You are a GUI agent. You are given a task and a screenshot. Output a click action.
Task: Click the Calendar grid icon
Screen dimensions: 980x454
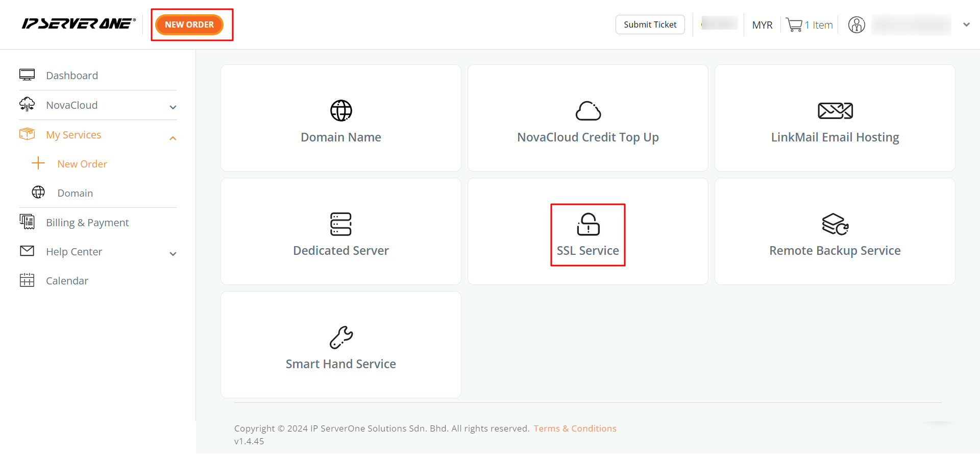(27, 280)
